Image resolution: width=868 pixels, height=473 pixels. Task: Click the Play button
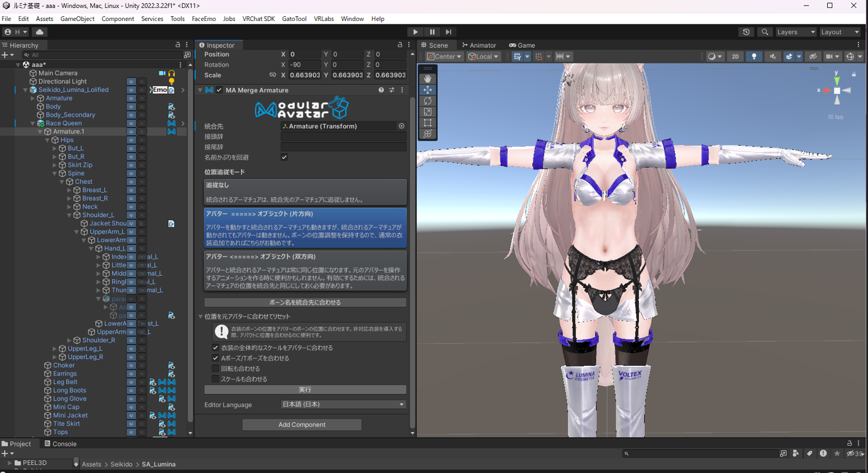point(415,32)
